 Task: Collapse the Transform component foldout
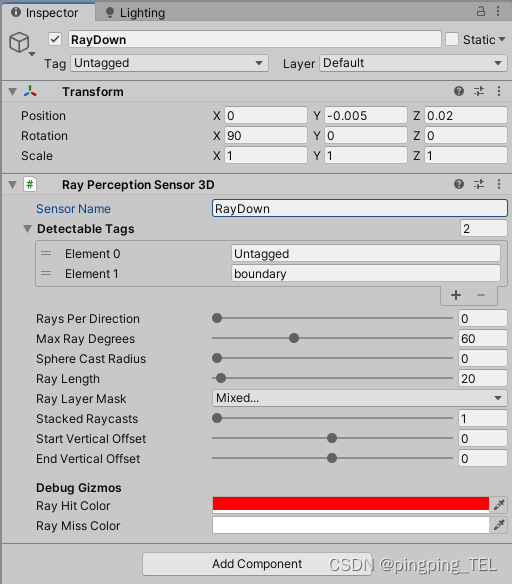point(13,92)
